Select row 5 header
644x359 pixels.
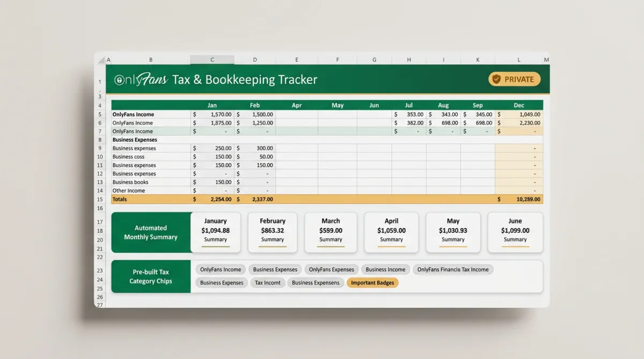coord(100,114)
